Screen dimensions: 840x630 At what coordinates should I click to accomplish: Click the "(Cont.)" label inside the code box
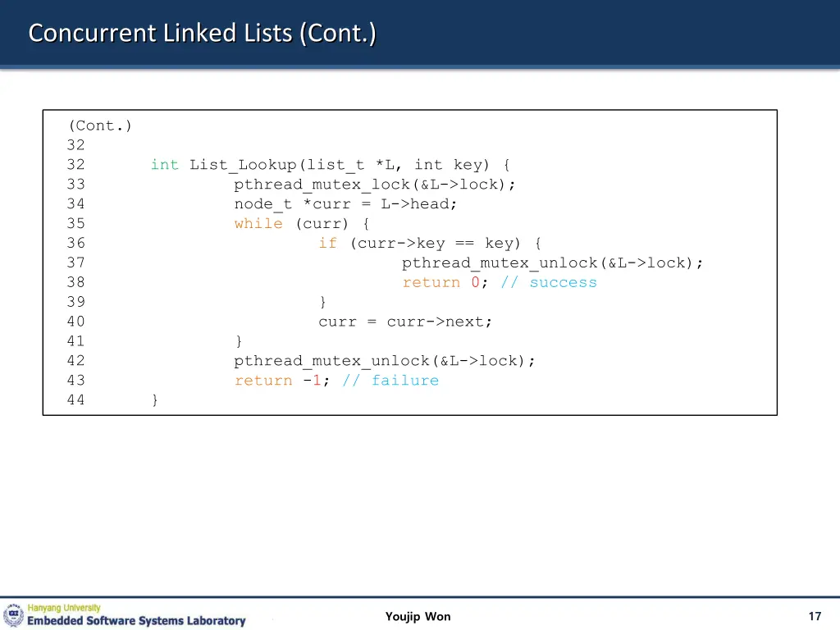(x=100, y=126)
